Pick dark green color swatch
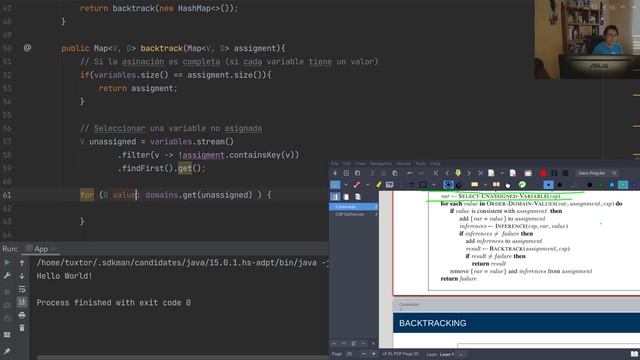 coord(601,185)
